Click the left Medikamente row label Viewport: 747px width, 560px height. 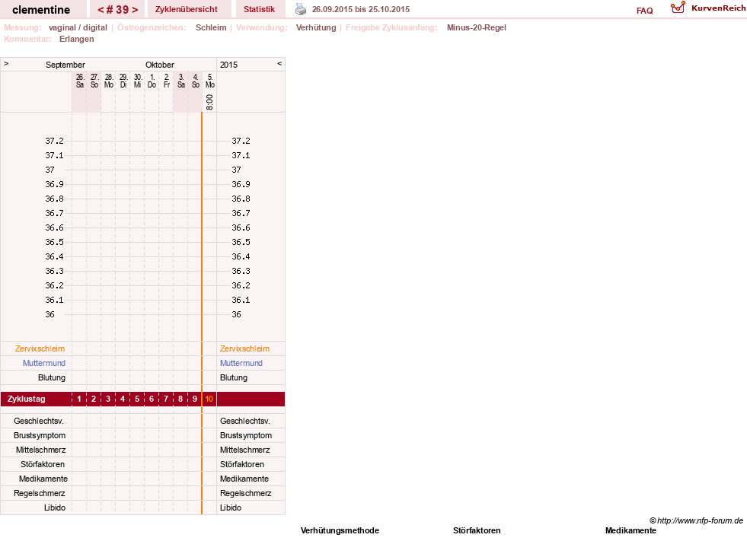coord(43,479)
